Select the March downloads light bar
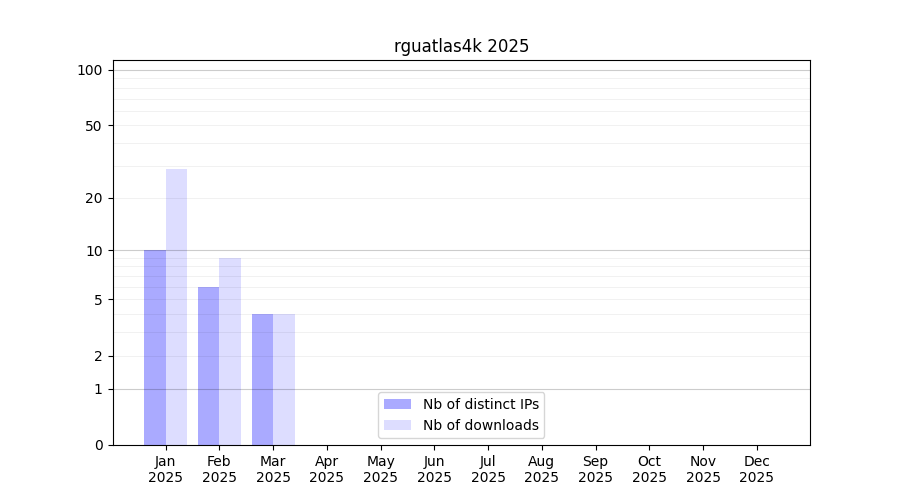 pyautogui.click(x=284, y=379)
